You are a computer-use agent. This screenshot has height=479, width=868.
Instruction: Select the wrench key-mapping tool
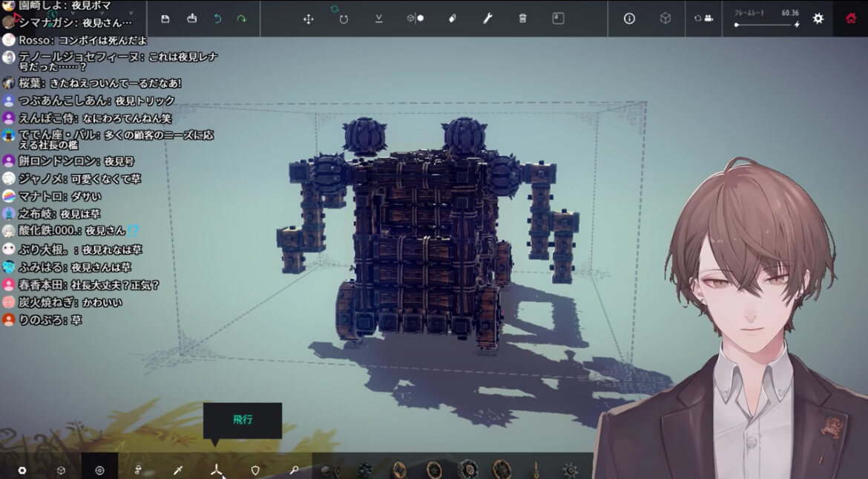[x=488, y=19]
